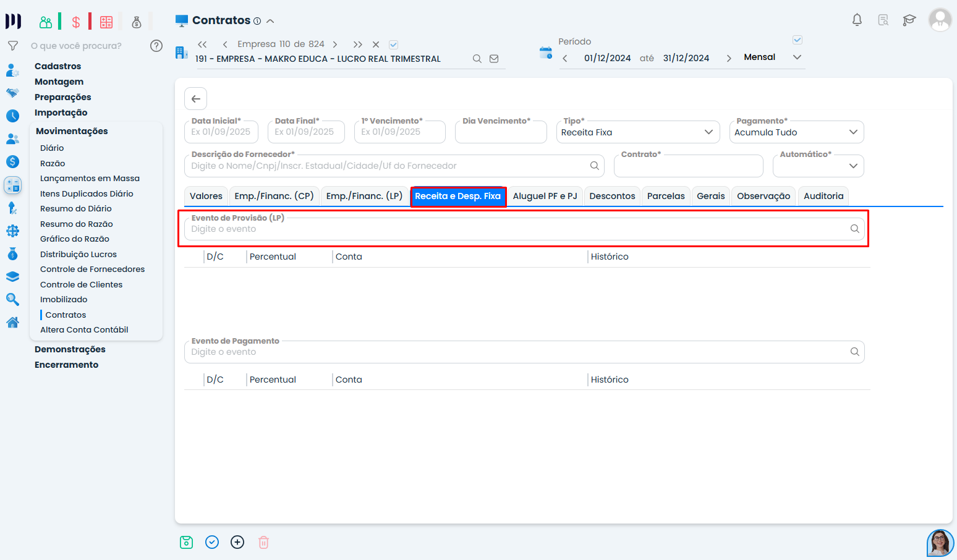Viewport: 957px width, 560px height.
Task: Click the Evento de Pagamento input field
Action: (x=516, y=352)
